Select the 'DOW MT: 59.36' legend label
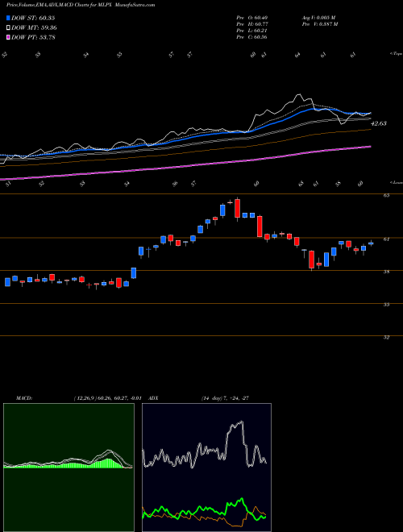This screenshot has width=403, height=532. (x=34, y=28)
